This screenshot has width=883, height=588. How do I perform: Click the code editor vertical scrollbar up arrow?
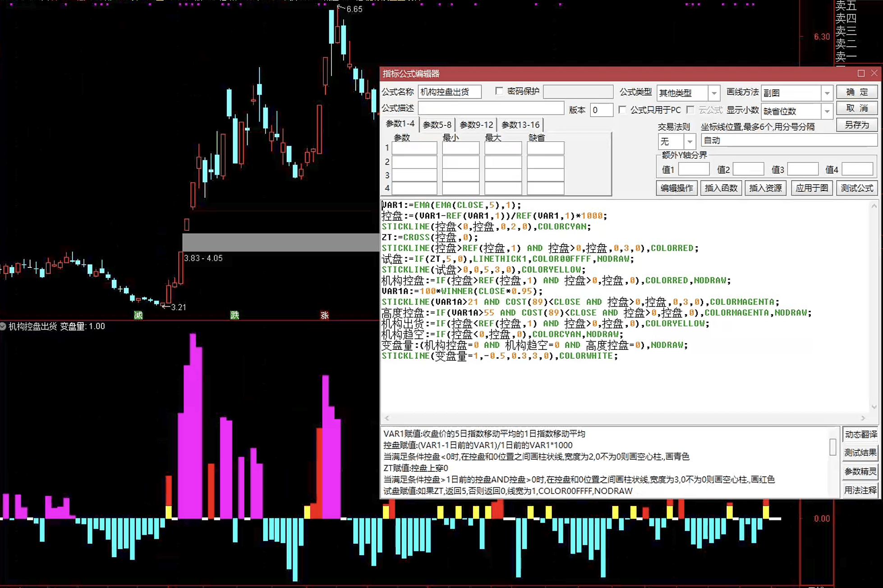pos(874,206)
